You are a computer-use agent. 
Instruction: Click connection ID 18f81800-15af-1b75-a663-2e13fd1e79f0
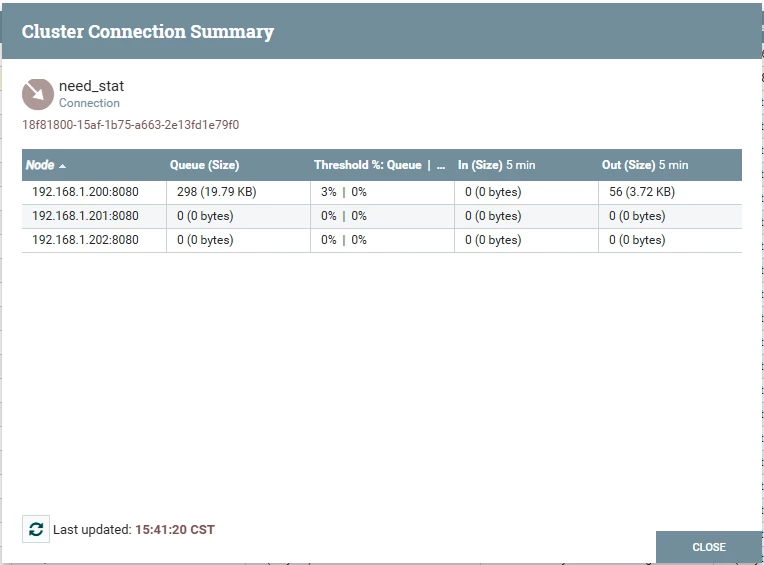131,125
